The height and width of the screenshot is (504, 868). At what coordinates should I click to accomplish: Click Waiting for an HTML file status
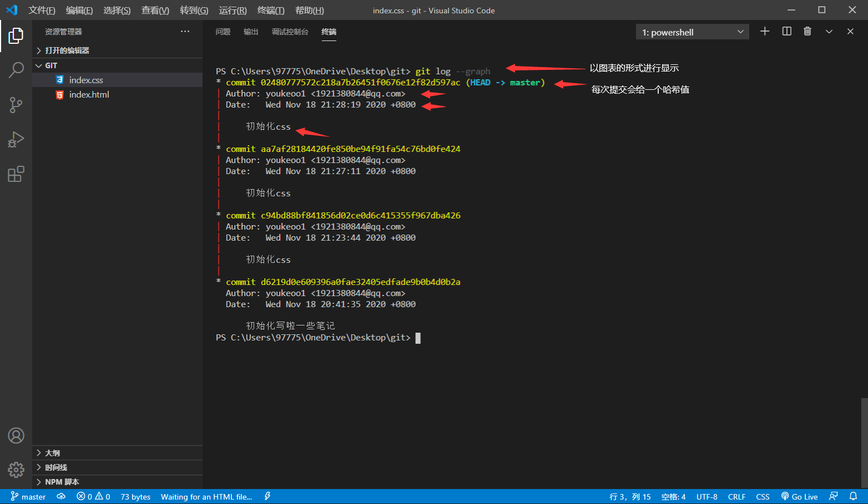[x=206, y=497]
